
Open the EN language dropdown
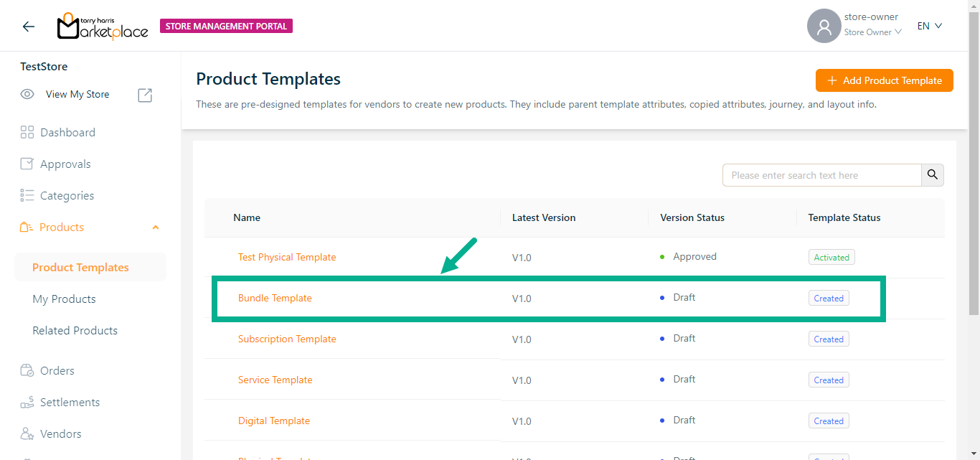coord(929,27)
